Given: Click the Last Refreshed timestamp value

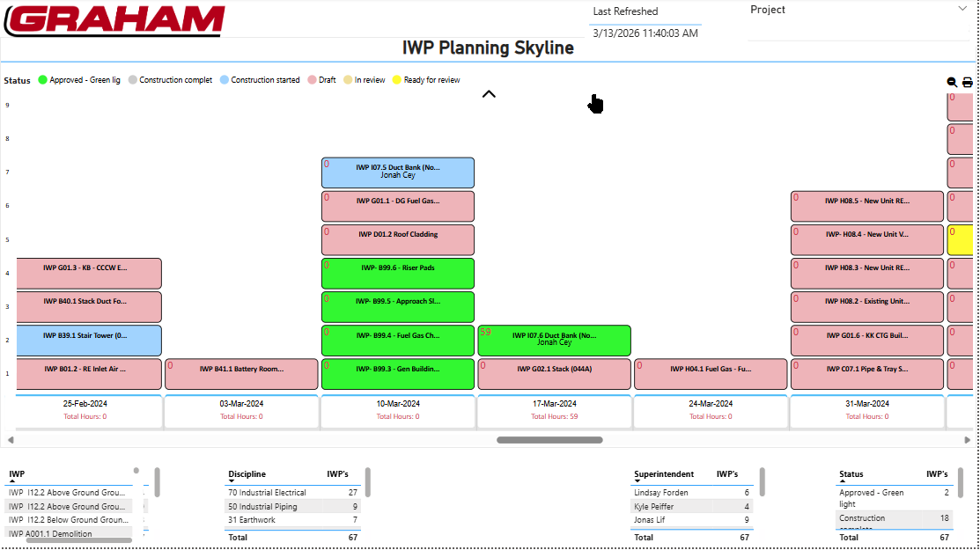Looking at the screenshot, I should (645, 33).
